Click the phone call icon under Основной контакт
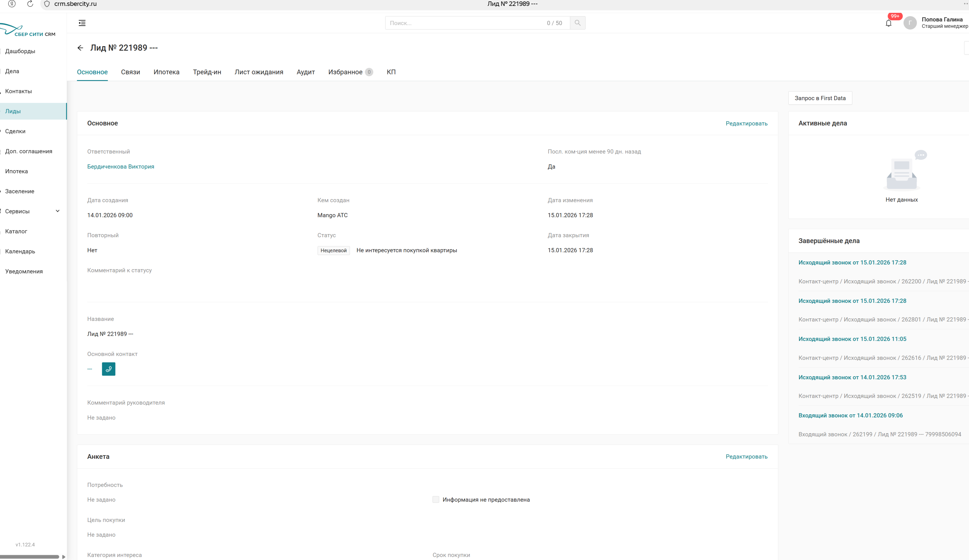This screenshot has height=560, width=969. pyautogui.click(x=109, y=369)
